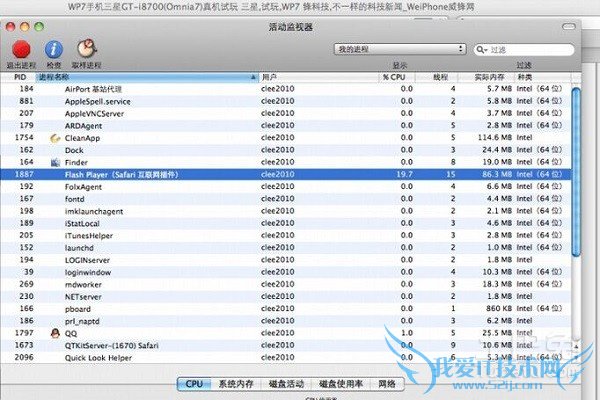
Task: Switch to the 磁盘活动 tab
Action: pyautogui.click(x=286, y=384)
